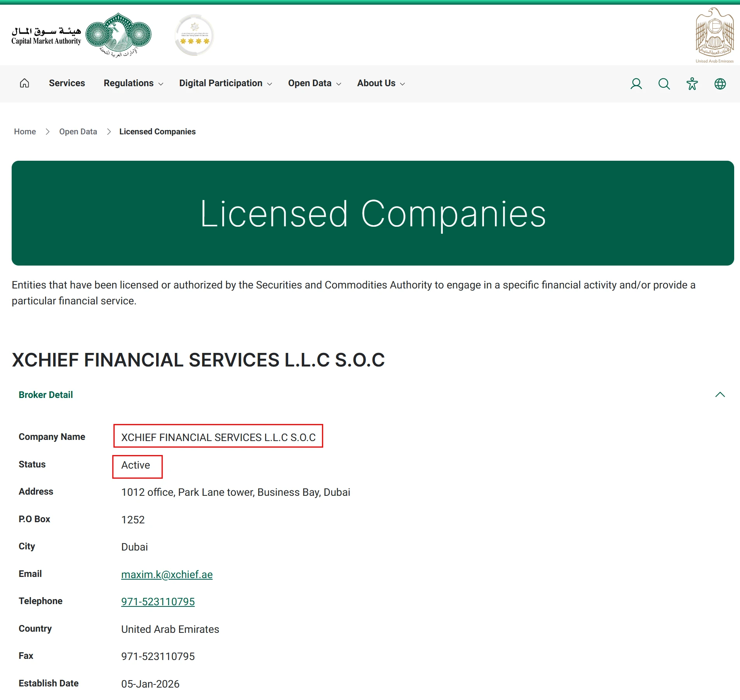Expand the Digital Participation dropdown menu
The height and width of the screenshot is (700, 740).
[x=225, y=83]
